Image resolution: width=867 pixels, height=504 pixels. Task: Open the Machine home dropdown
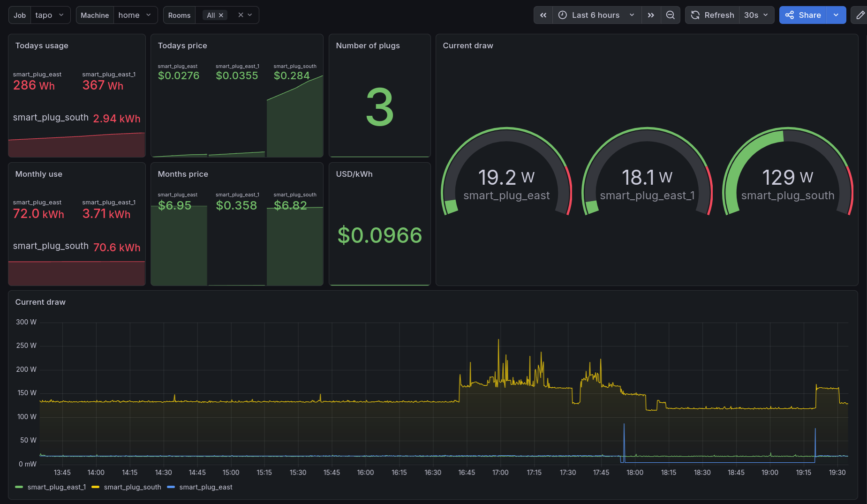tap(135, 15)
